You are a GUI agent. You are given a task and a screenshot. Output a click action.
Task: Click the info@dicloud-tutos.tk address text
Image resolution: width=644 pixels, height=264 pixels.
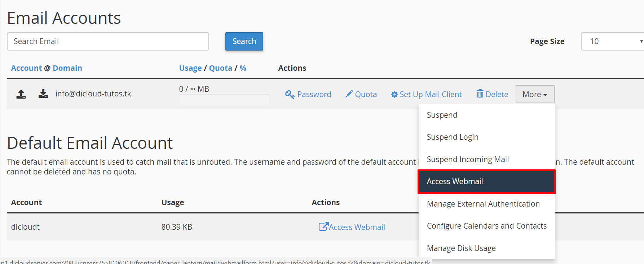[x=93, y=94]
